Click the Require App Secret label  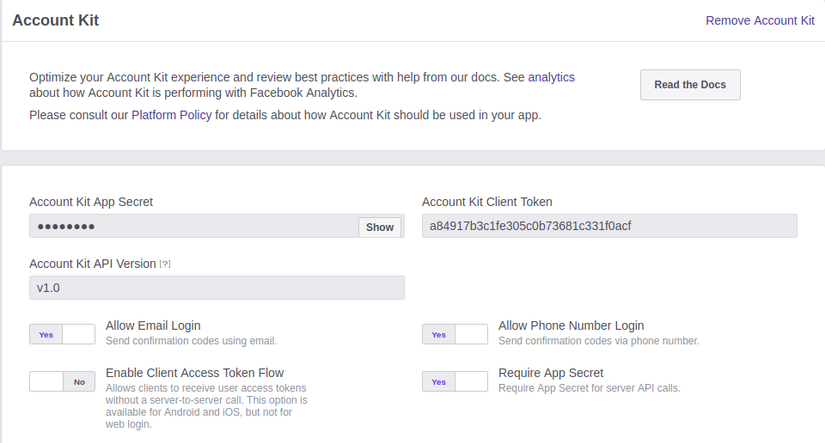pyautogui.click(x=550, y=373)
